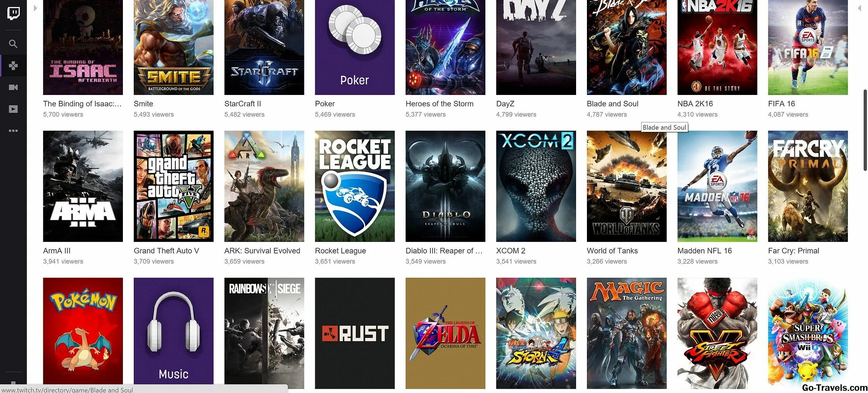
Task: Open the Rust game cover
Action: (x=355, y=333)
